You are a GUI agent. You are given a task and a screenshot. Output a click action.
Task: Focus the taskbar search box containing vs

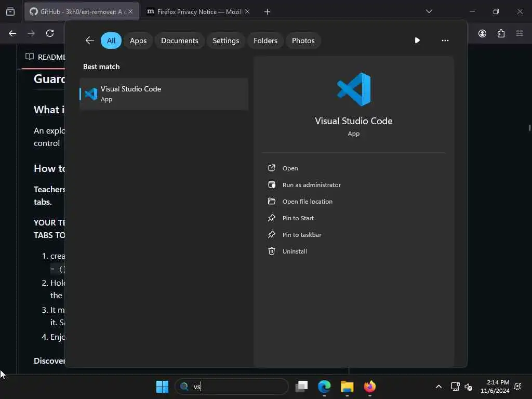click(x=231, y=387)
